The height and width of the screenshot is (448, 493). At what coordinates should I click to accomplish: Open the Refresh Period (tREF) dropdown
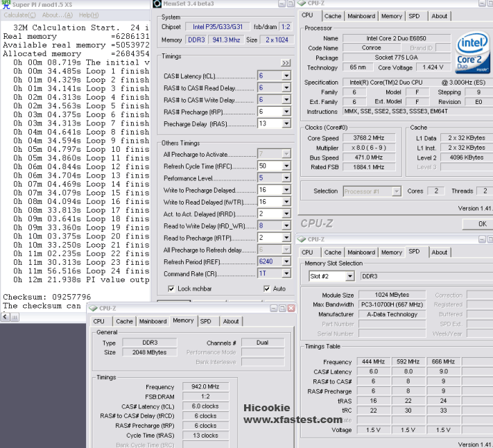[x=286, y=261]
